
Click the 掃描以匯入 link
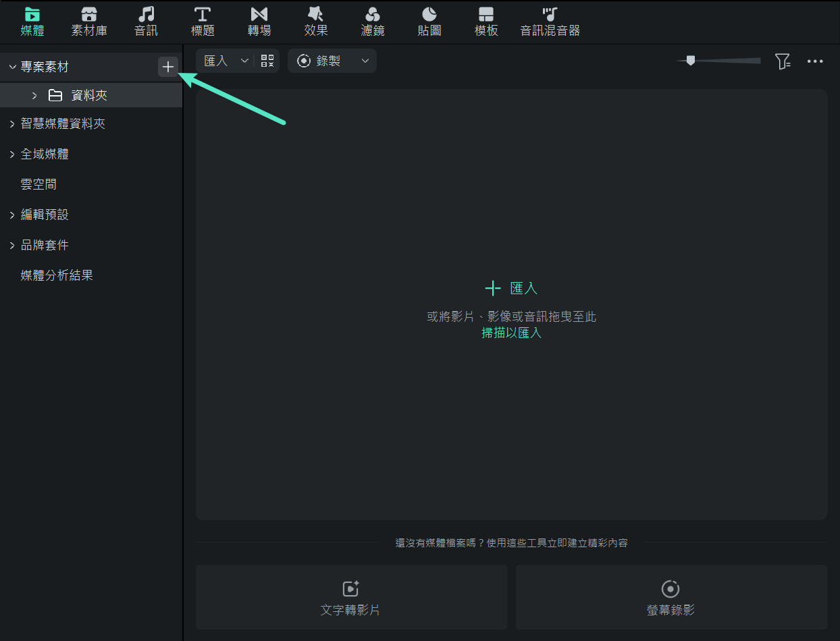(511, 333)
